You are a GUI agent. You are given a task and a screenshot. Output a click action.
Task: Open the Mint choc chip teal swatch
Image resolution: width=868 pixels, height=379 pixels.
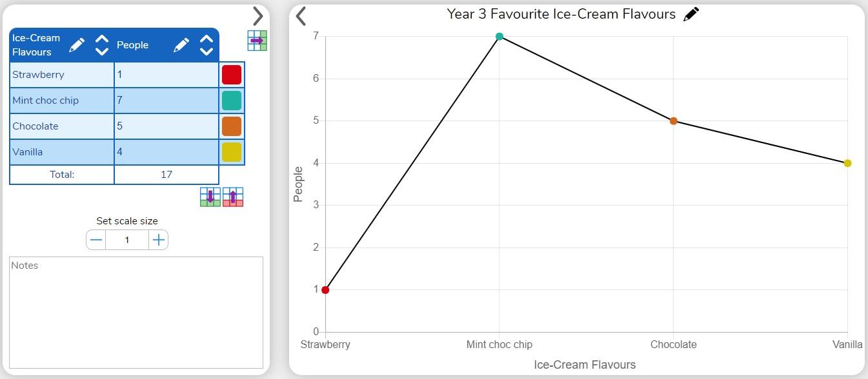click(232, 101)
